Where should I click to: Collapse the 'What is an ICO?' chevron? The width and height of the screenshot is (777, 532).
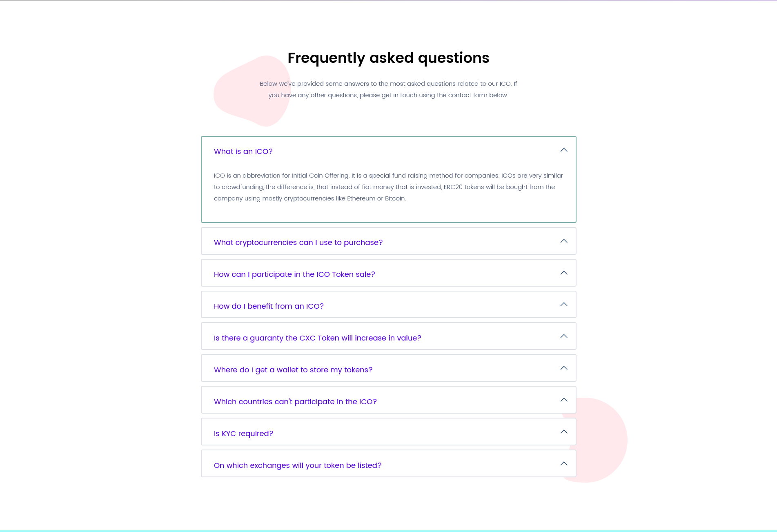coord(564,150)
